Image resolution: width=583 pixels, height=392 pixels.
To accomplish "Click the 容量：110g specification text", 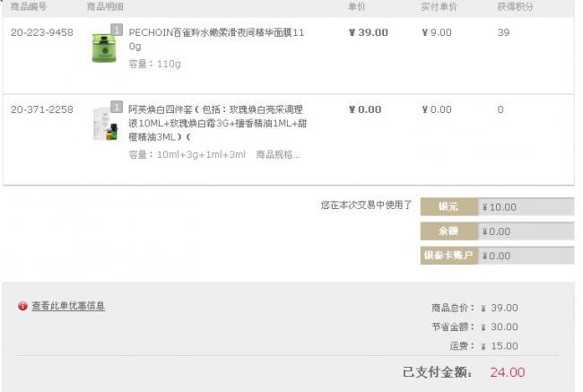I will click(x=154, y=64).
